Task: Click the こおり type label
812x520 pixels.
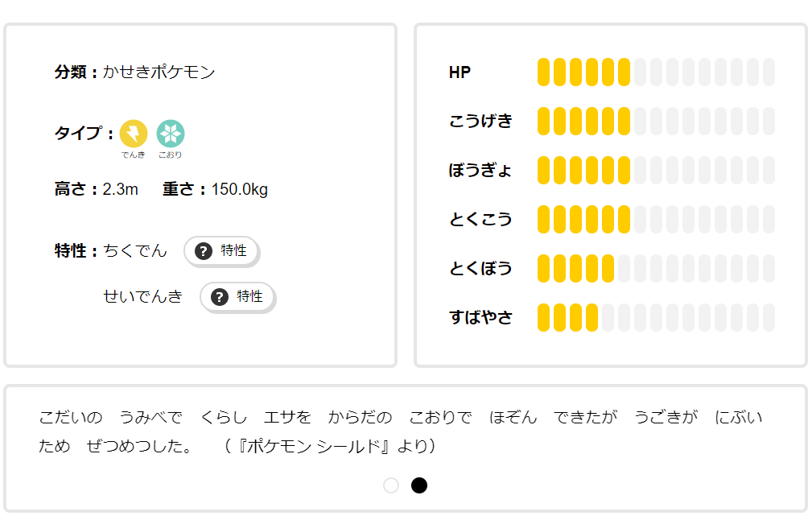Action: [x=170, y=155]
